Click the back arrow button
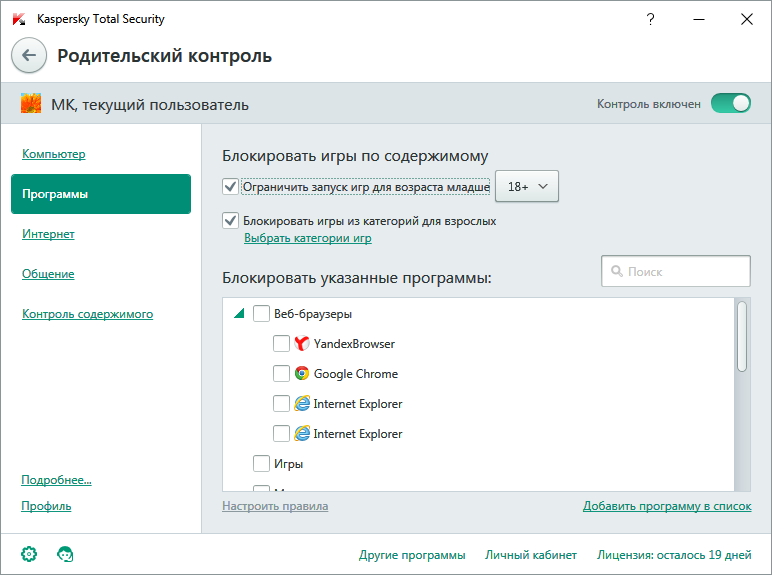This screenshot has height=575, width=772. 29,56
